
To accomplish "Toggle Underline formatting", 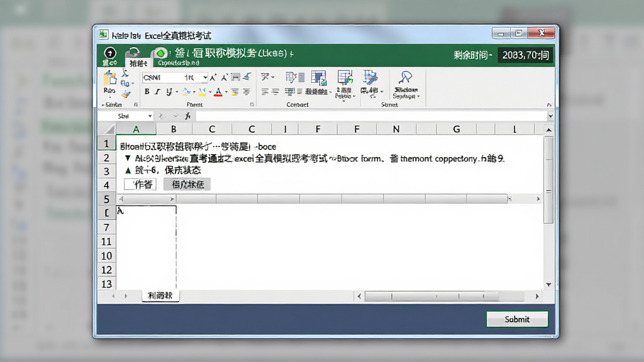I will (x=169, y=92).
